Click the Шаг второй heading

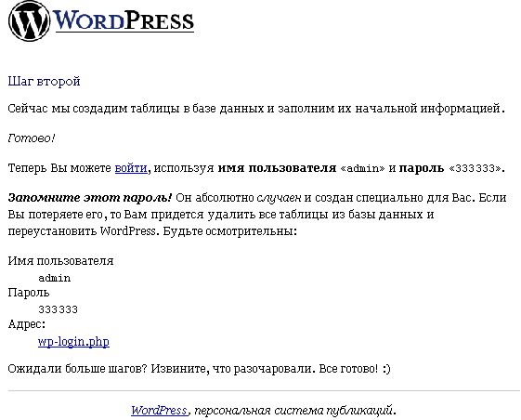(x=45, y=81)
